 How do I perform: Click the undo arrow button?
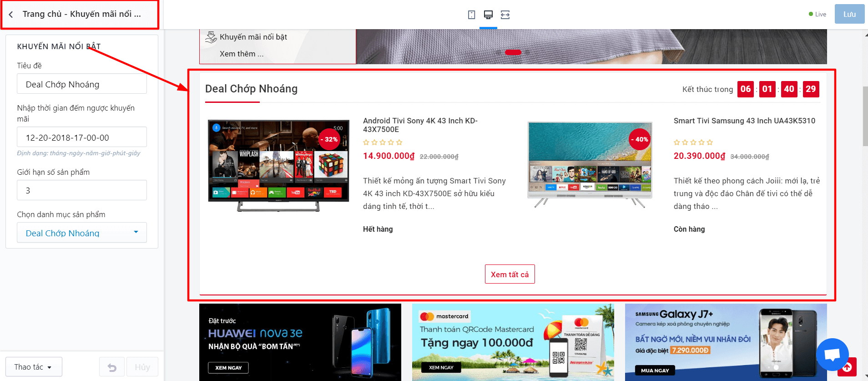(x=112, y=367)
